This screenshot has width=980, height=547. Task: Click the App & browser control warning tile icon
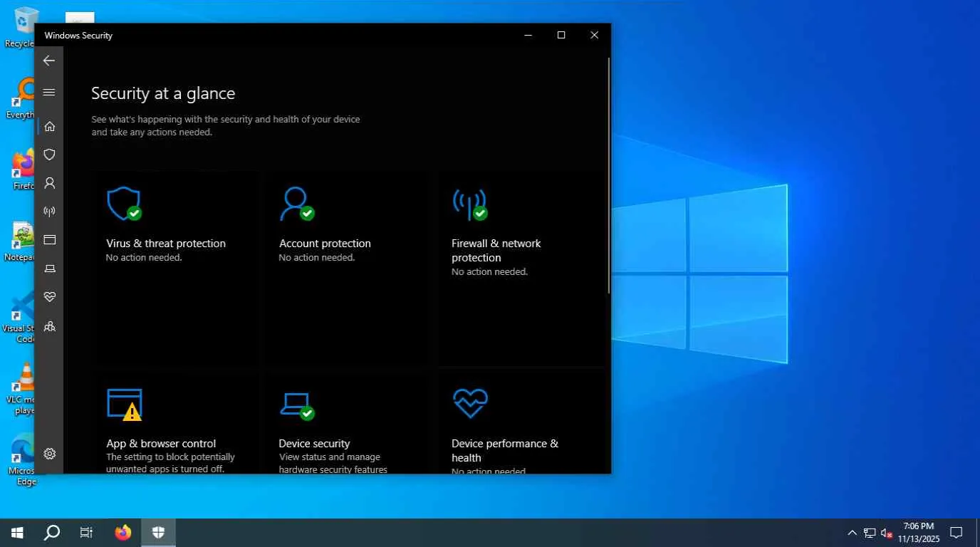[124, 404]
